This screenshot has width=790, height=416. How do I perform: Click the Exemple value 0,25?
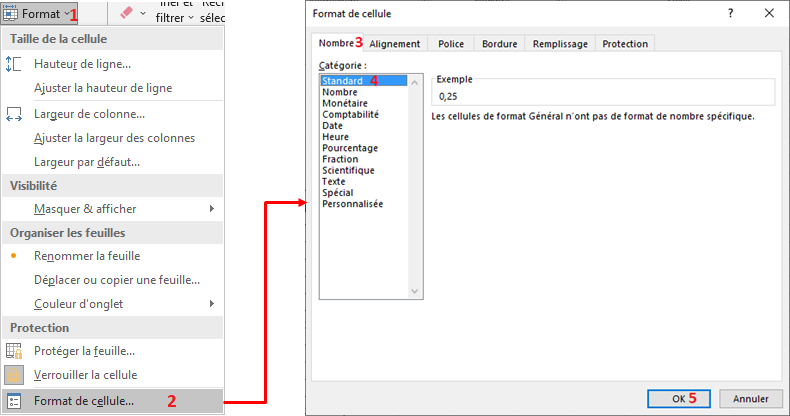click(448, 96)
